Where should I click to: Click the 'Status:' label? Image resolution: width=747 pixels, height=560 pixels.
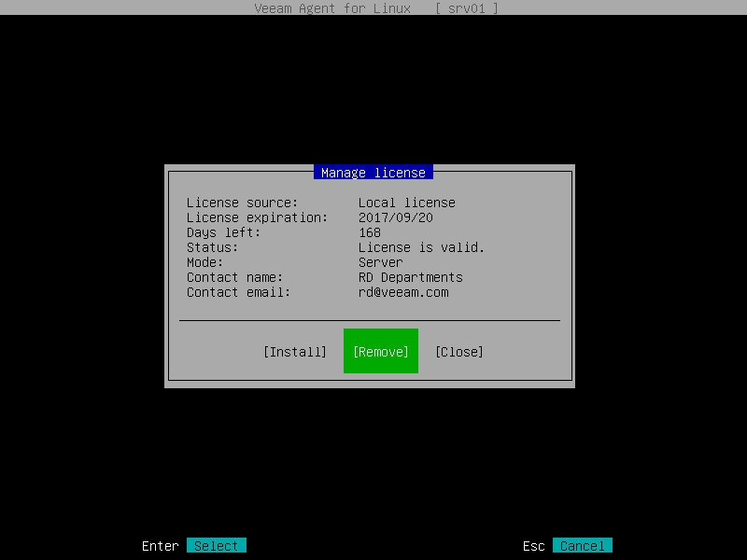coord(213,247)
